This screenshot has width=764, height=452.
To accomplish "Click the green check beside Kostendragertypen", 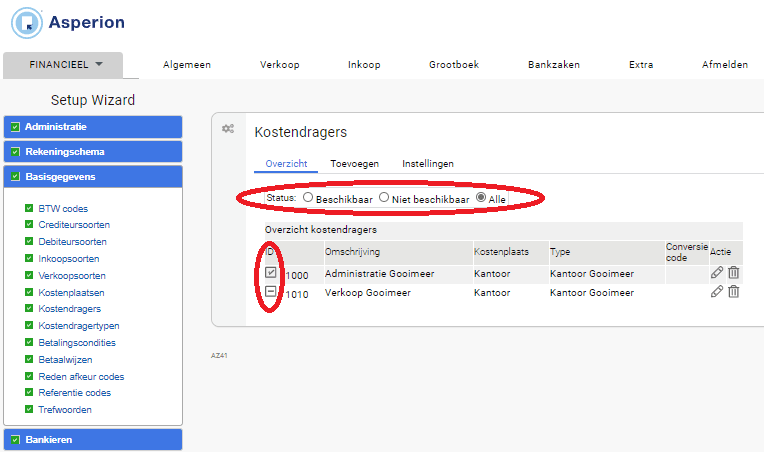I will point(29,325).
